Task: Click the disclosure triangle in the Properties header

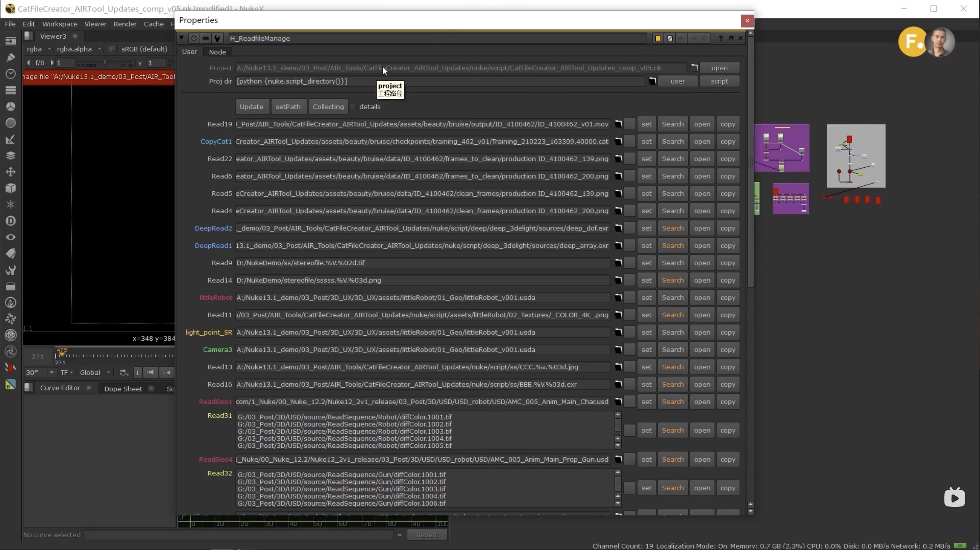Action: [x=181, y=38]
